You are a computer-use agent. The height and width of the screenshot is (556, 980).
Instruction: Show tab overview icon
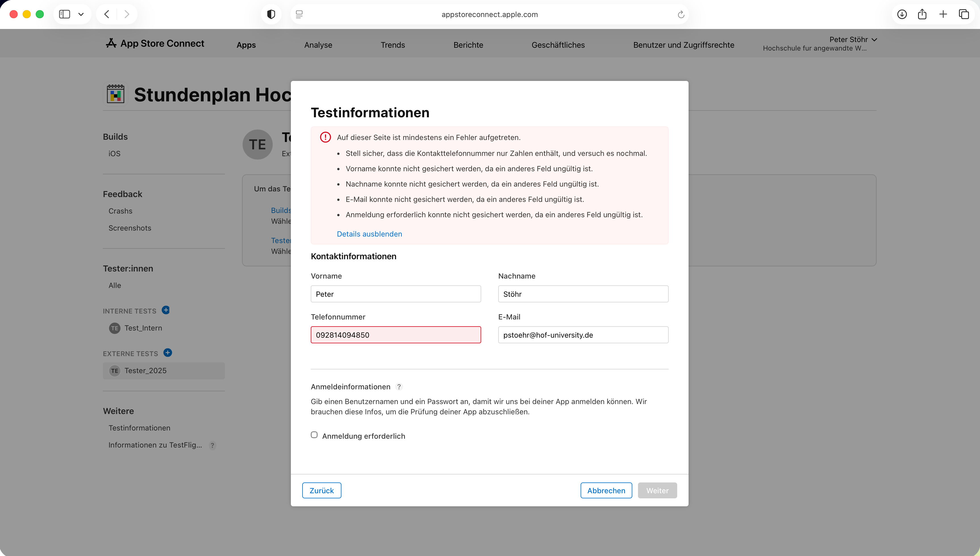point(964,14)
